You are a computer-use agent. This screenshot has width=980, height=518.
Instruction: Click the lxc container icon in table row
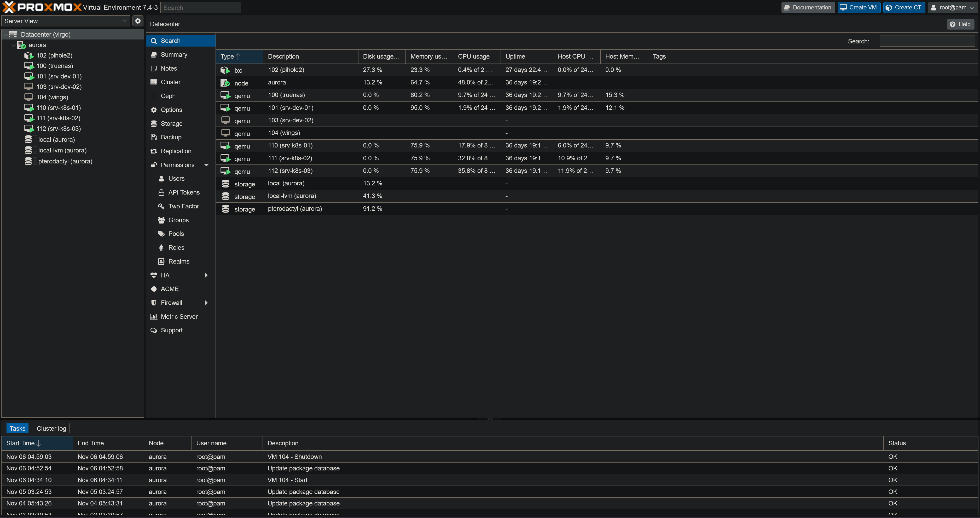225,70
